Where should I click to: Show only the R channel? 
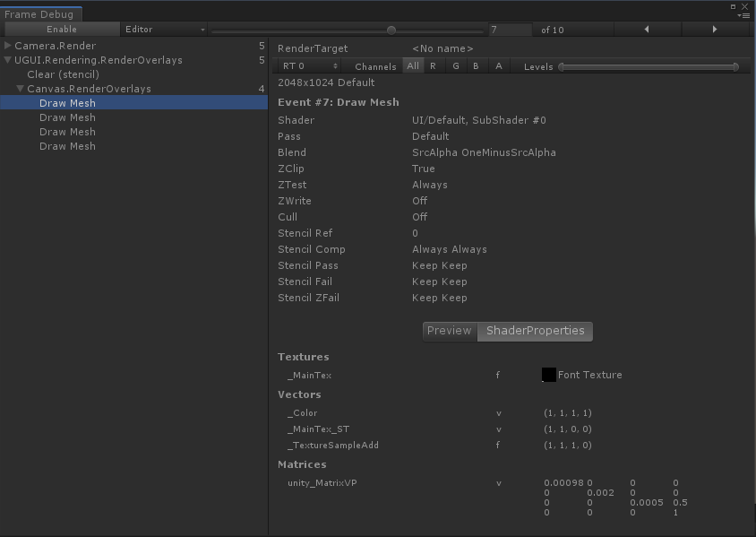coord(434,66)
